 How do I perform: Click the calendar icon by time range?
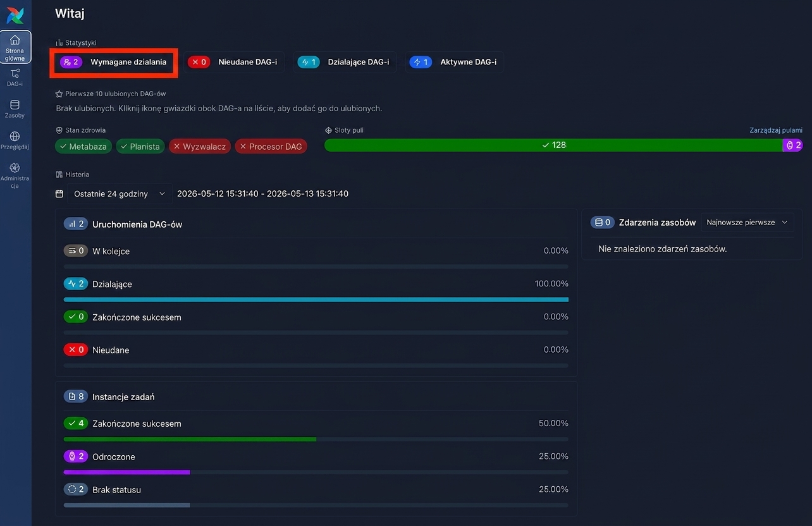pyautogui.click(x=59, y=193)
